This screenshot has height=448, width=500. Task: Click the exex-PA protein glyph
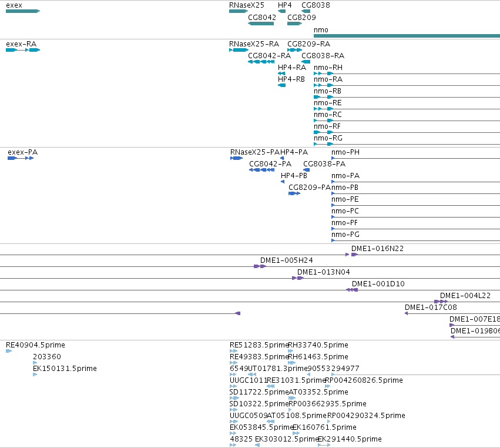coord(21,158)
